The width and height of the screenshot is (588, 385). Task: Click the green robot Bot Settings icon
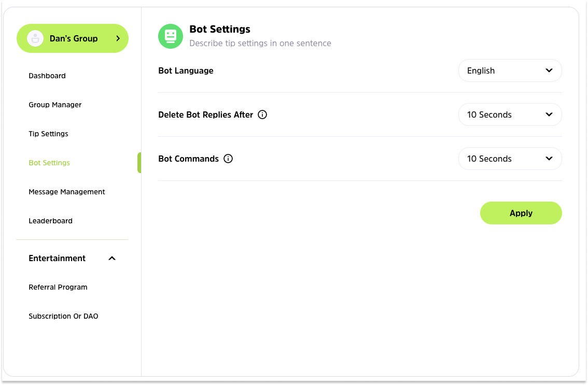(x=171, y=36)
